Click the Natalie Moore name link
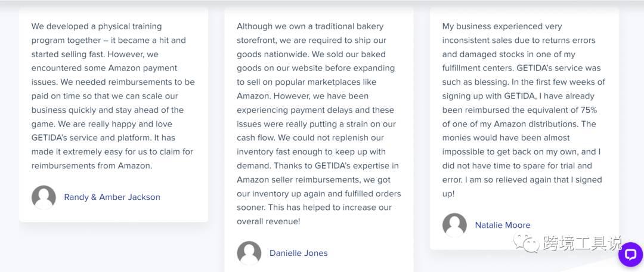Screen dimensions: 644x272 click(503, 225)
